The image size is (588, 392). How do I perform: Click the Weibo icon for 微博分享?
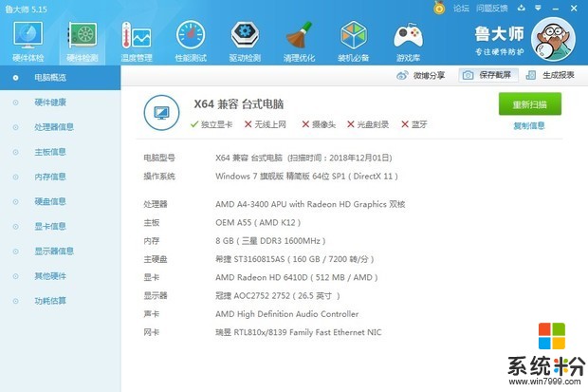[402, 76]
